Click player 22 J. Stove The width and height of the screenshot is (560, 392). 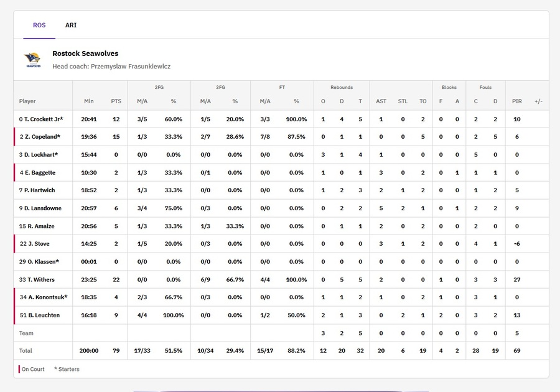click(x=35, y=244)
